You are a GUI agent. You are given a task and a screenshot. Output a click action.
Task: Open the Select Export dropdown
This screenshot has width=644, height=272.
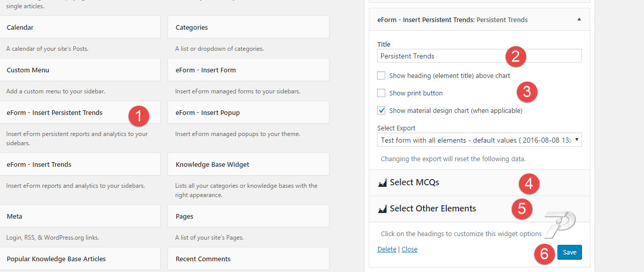coord(480,140)
